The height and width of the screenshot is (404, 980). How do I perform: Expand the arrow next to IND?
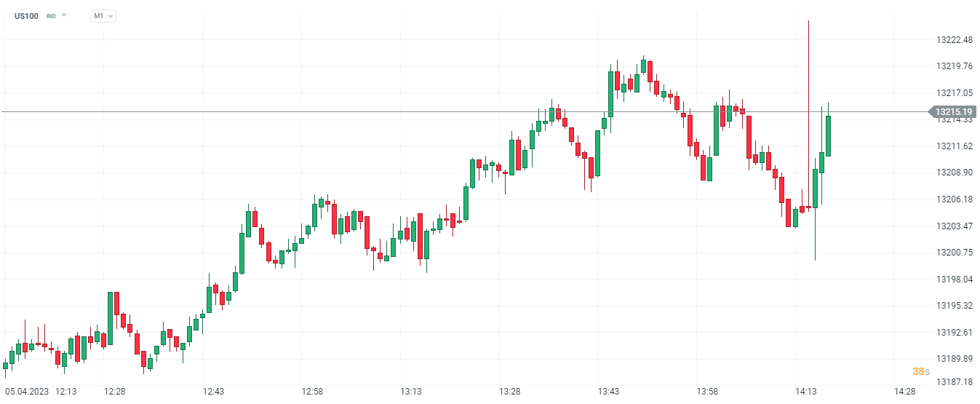64,15
